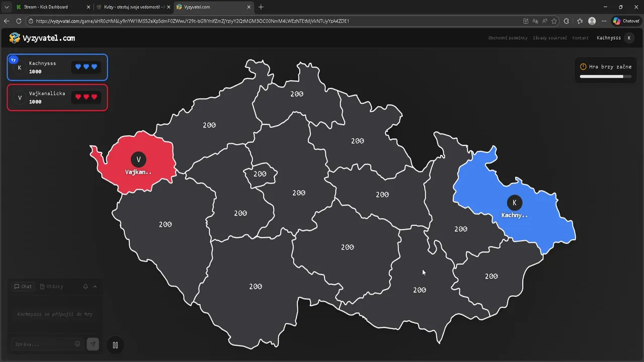Switch to the Kvízy browser tab
The image size is (644, 362).
(133, 7)
